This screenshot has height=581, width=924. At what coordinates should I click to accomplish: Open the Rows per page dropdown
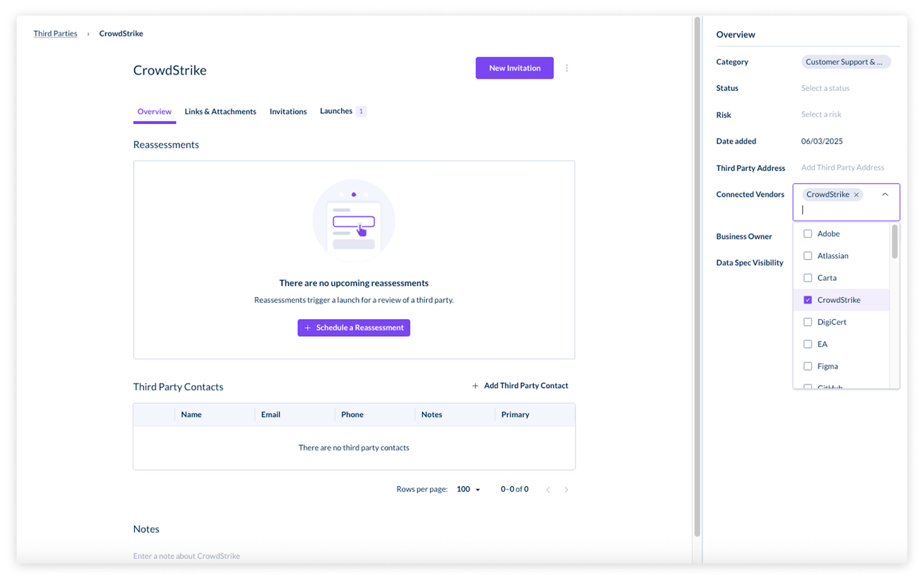[x=468, y=489]
